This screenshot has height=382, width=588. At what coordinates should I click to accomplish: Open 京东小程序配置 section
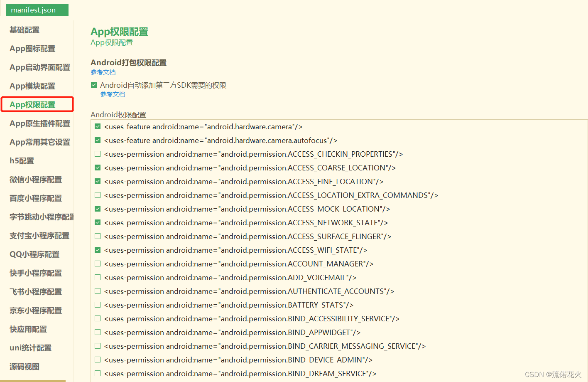[36, 311]
